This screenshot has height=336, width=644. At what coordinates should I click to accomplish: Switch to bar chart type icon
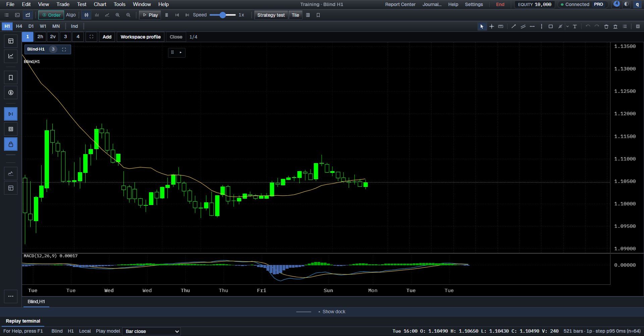(97, 15)
